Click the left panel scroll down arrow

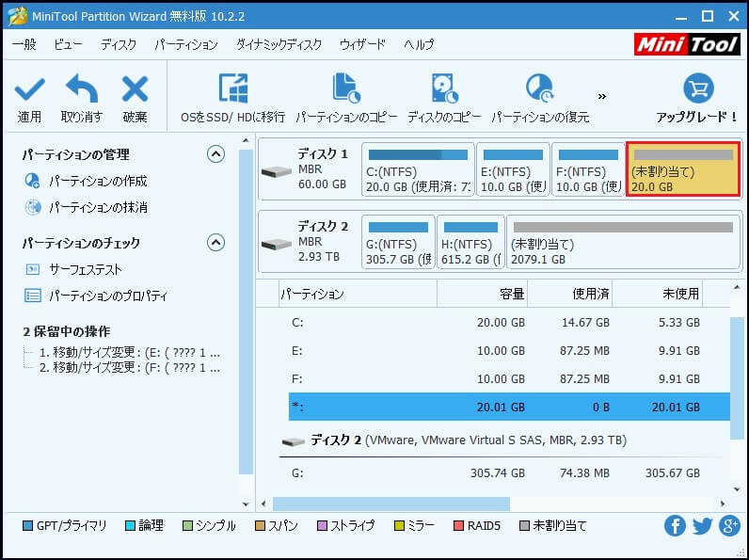pyautogui.click(x=246, y=504)
